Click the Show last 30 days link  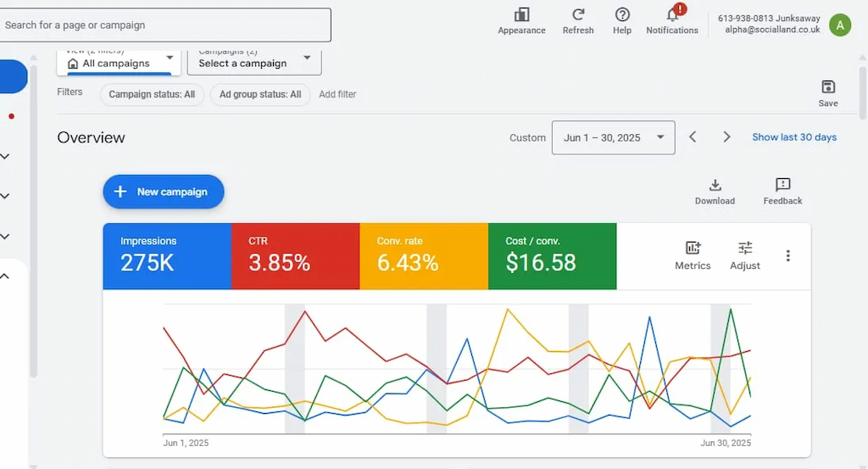coord(794,137)
